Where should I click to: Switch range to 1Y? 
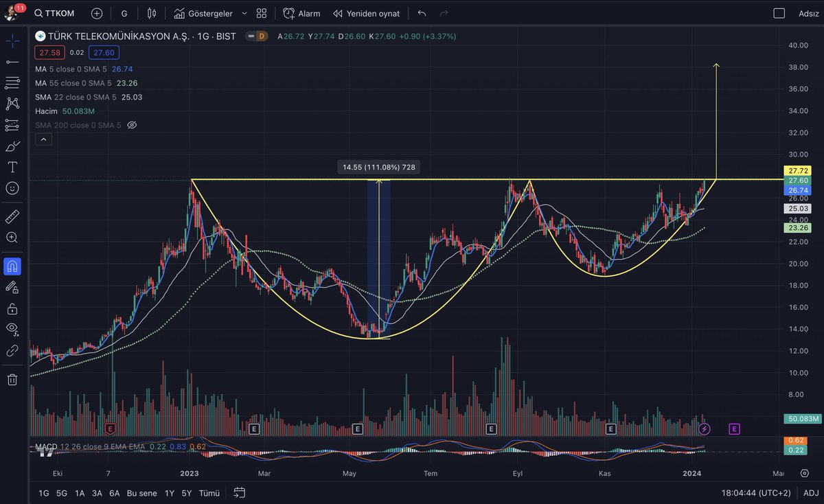[169, 493]
